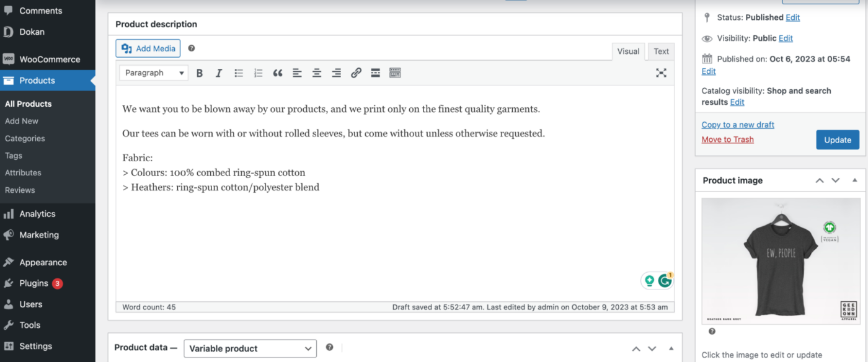Viewport: 868px width, 362px height.
Task: Open the Variable product type dropdown
Action: pos(250,348)
